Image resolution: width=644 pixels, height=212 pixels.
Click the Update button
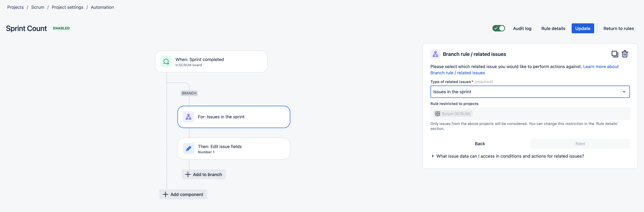[x=583, y=28]
